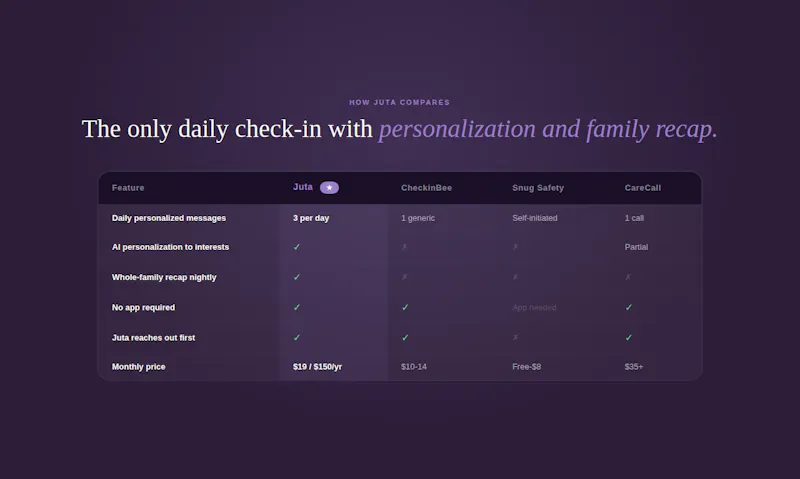The width and height of the screenshot is (800, 479).
Task: Click CheckinBee's cross for Whole-family recap
Action: [x=405, y=277]
